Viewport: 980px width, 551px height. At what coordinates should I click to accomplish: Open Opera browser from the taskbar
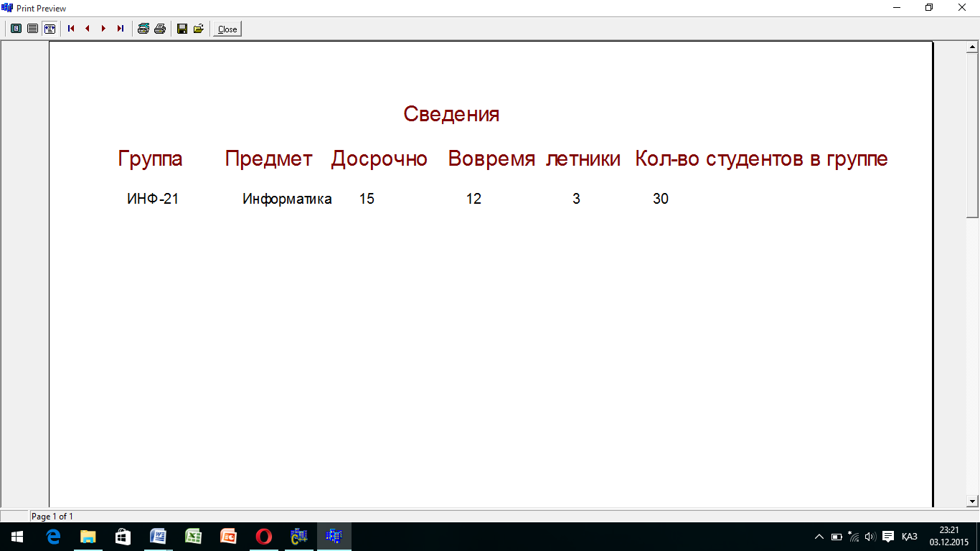(x=263, y=537)
